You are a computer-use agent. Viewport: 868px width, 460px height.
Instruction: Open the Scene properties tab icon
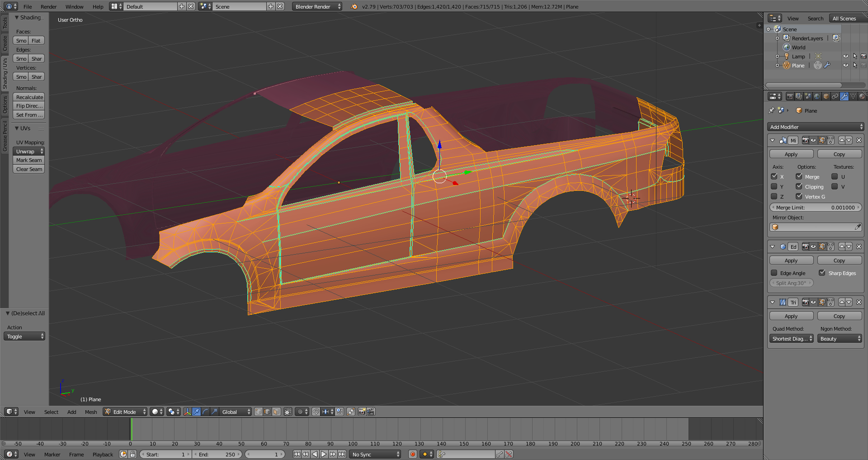point(808,96)
